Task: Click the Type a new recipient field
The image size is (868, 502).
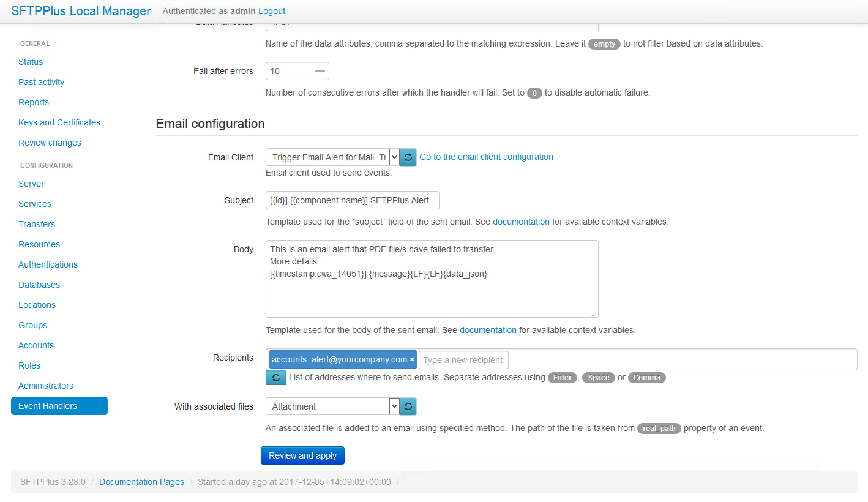Action: (463, 360)
